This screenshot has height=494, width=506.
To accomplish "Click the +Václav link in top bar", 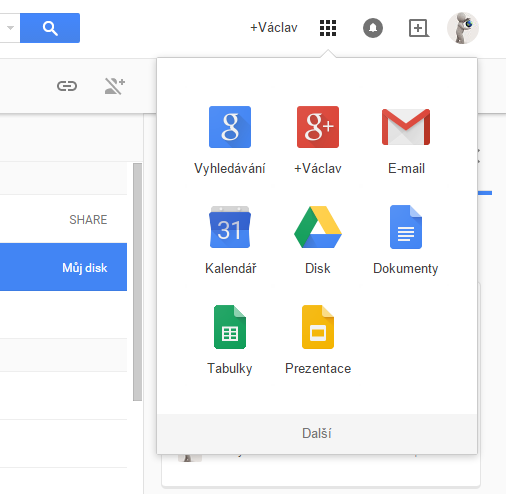I will point(274,28).
